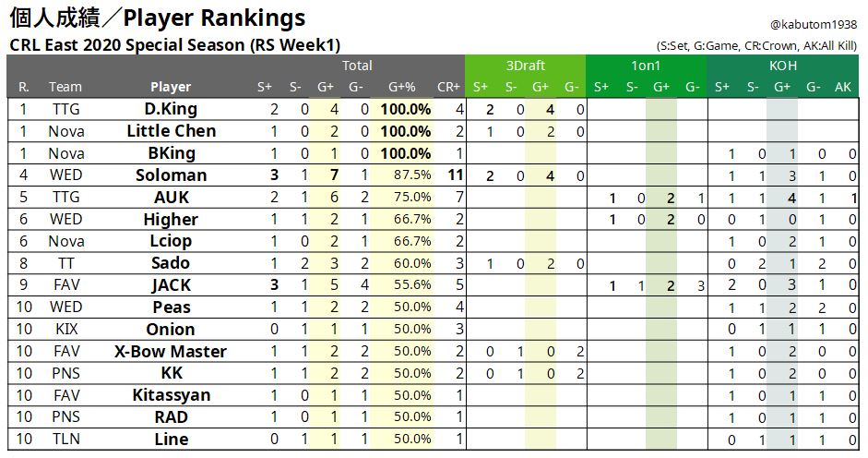This screenshot has height=458, width=868.
Task: Select the Little Chen player name
Action: coord(171,131)
